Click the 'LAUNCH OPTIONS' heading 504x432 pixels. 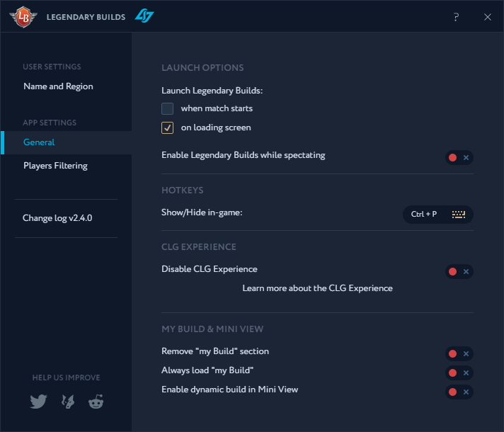point(202,68)
